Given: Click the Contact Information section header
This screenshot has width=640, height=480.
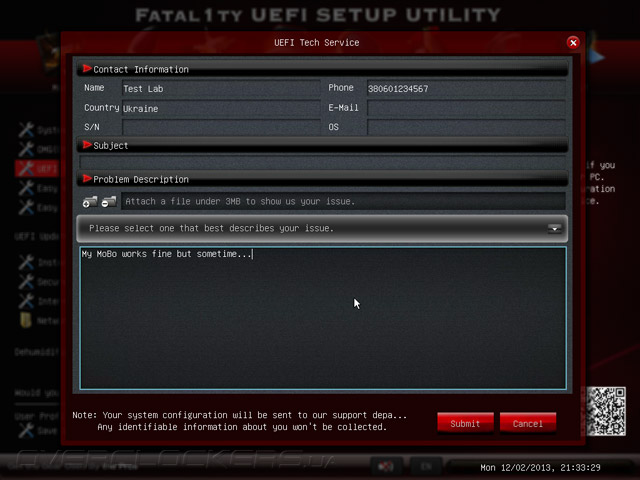Looking at the screenshot, I should tap(322, 69).
